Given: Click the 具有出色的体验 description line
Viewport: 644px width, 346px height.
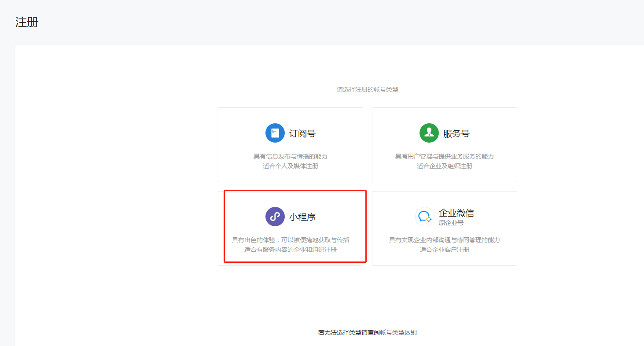Looking at the screenshot, I should point(291,240).
